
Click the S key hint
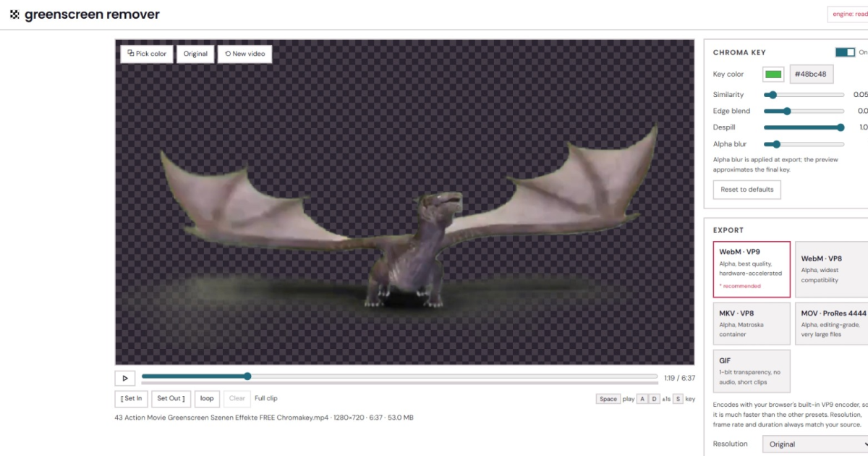click(678, 399)
